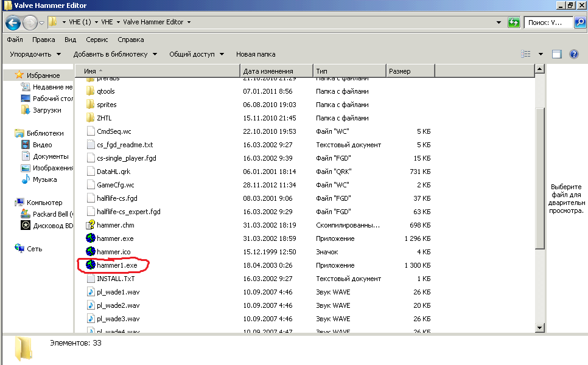Click the help question mark icon
The image size is (588, 365).
coord(574,54)
